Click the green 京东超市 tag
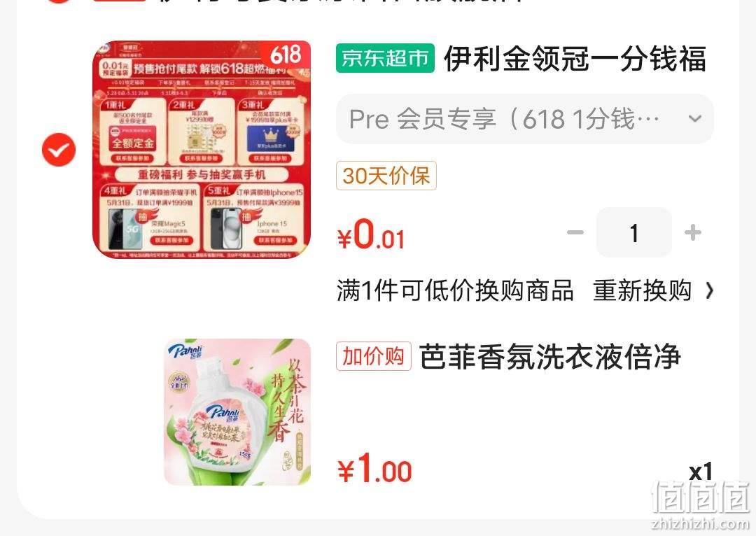The image size is (756, 536). coord(385,58)
